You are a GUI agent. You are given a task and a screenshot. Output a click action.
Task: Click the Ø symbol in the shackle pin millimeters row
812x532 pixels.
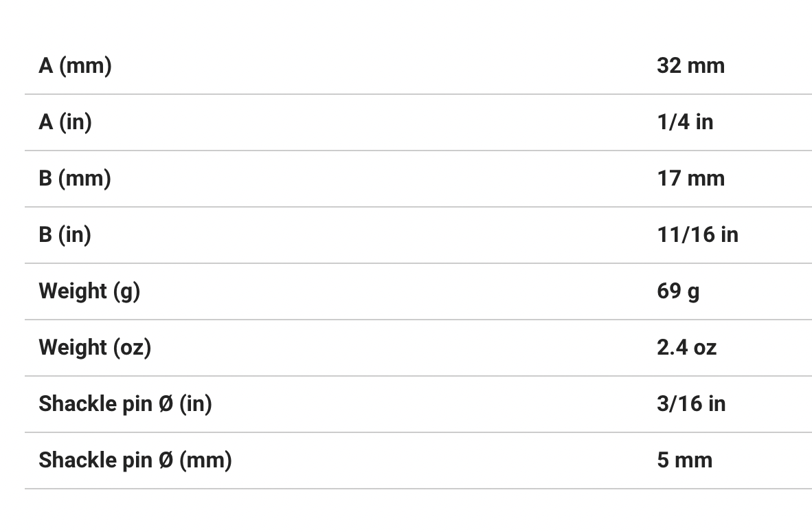click(166, 461)
